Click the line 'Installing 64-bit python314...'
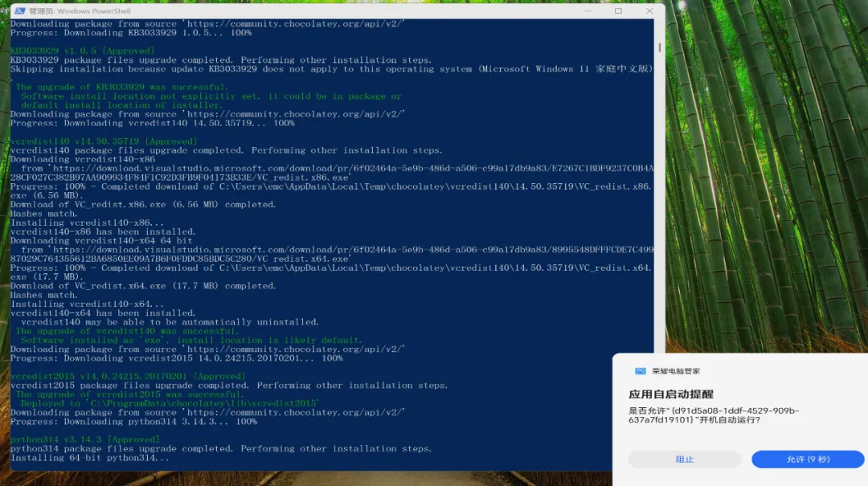The height and width of the screenshot is (486, 868). coord(90,458)
